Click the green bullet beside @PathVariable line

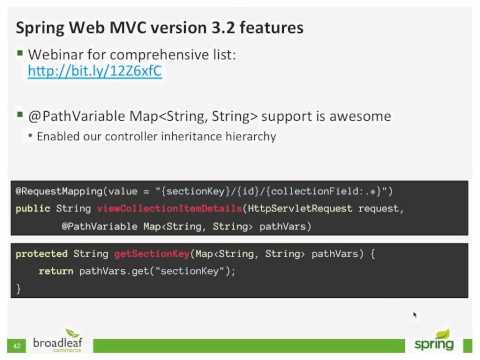click(x=20, y=115)
